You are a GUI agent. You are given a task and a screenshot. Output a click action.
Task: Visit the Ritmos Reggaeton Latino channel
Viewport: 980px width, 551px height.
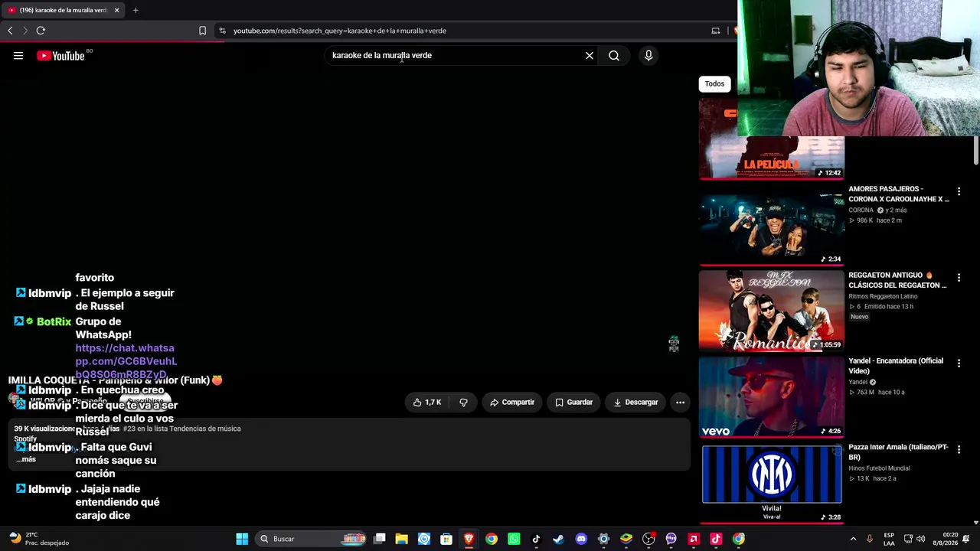pos(883,296)
